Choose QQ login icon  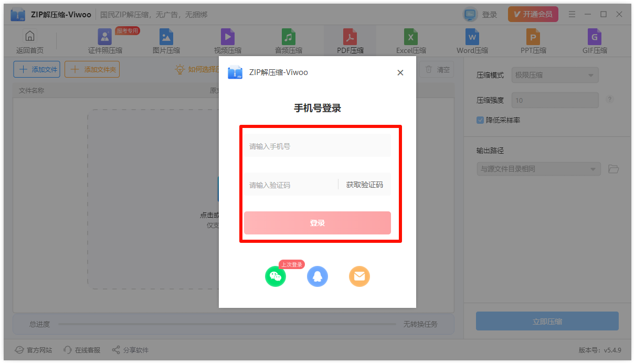pyautogui.click(x=317, y=276)
